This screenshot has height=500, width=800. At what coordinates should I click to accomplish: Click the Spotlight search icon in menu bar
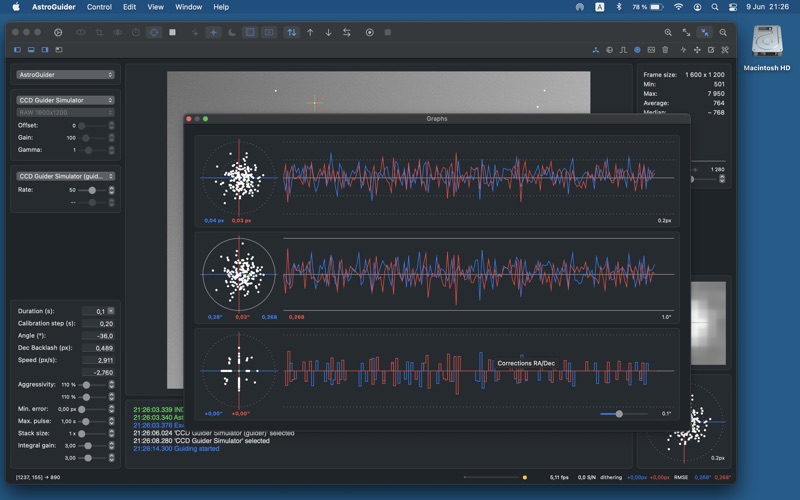(x=715, y=7)
